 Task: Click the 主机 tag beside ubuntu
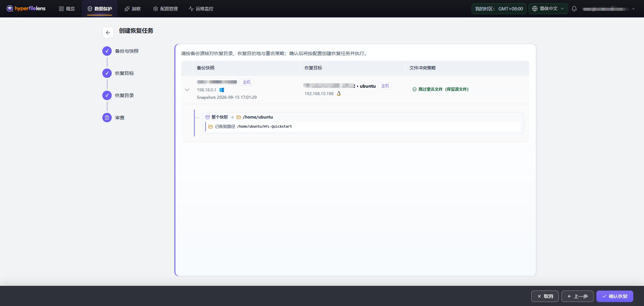pos(385,86)
